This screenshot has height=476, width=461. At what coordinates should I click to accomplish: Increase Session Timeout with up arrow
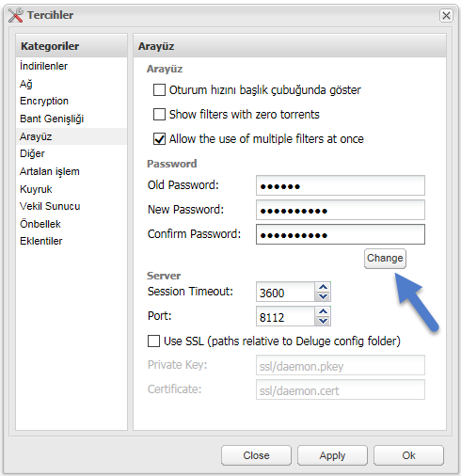tap(323, 287)
